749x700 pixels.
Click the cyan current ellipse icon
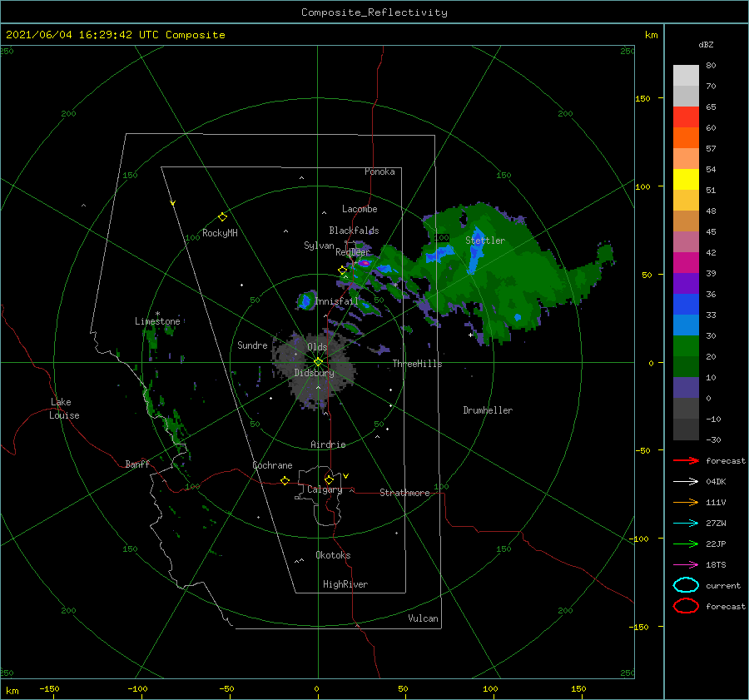coord(686,585)
